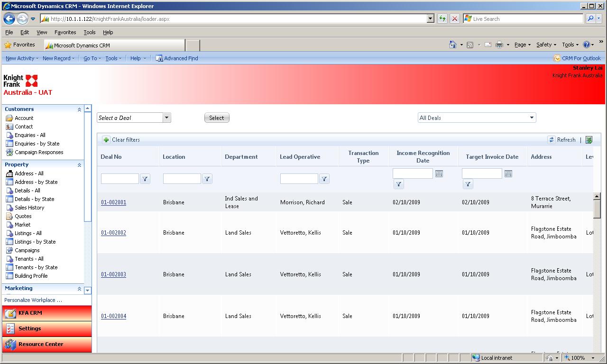This screenshot has height=364, width=607.
Task: Click the Live Search box
Action: tap(523, 19)
